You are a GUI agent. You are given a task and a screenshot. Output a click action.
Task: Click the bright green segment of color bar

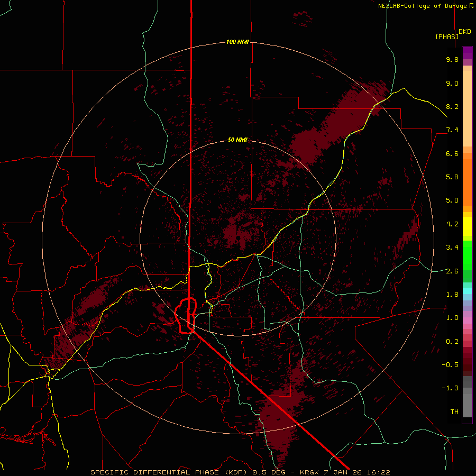tap(467, 255)
